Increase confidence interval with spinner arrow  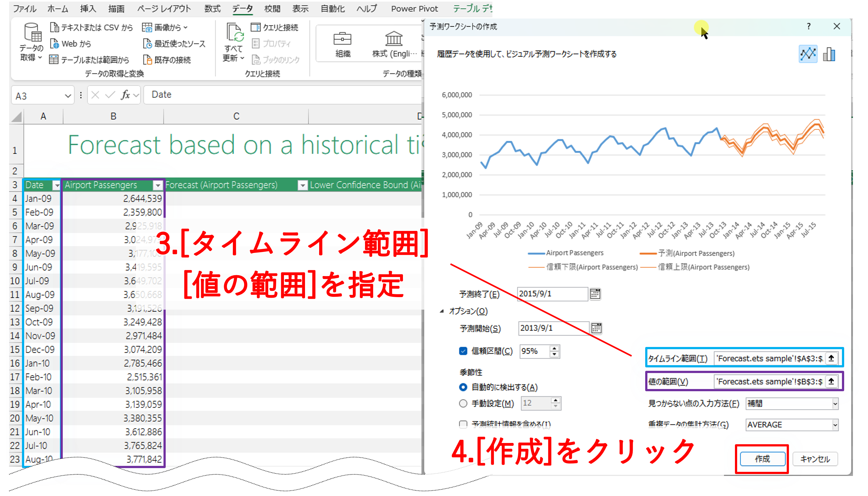point(554,348)
